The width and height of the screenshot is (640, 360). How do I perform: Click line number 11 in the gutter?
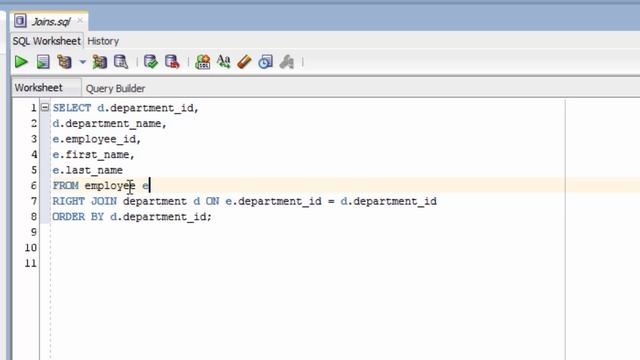click(31, 263)
